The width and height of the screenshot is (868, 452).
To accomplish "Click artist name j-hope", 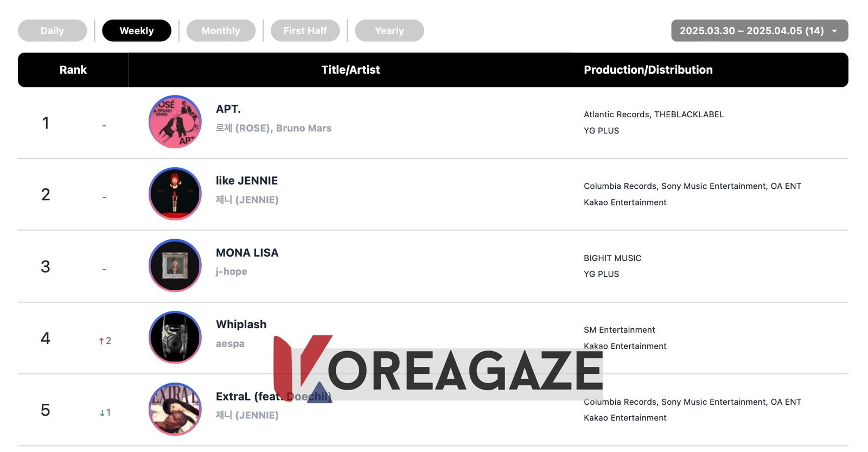I will tap(232, 271).
